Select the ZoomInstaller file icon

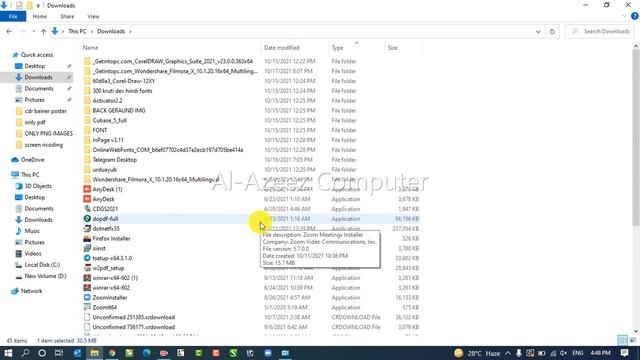tap(87, 298)
